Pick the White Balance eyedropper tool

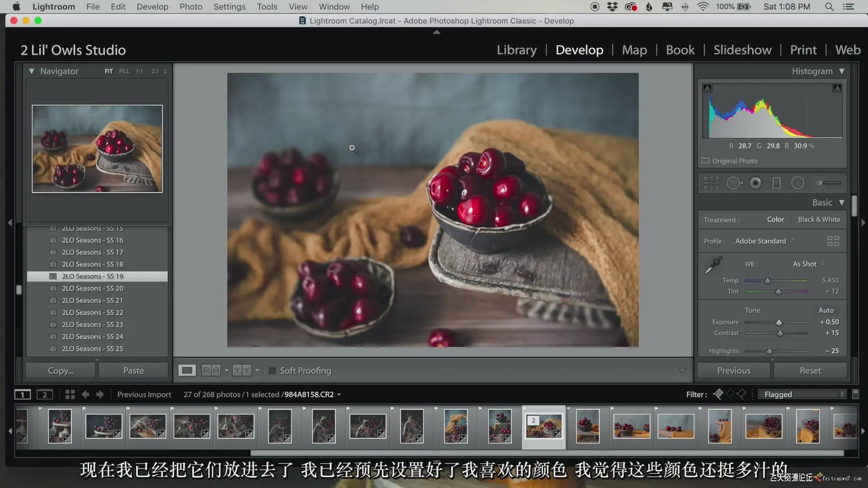[x=713, y=265]
